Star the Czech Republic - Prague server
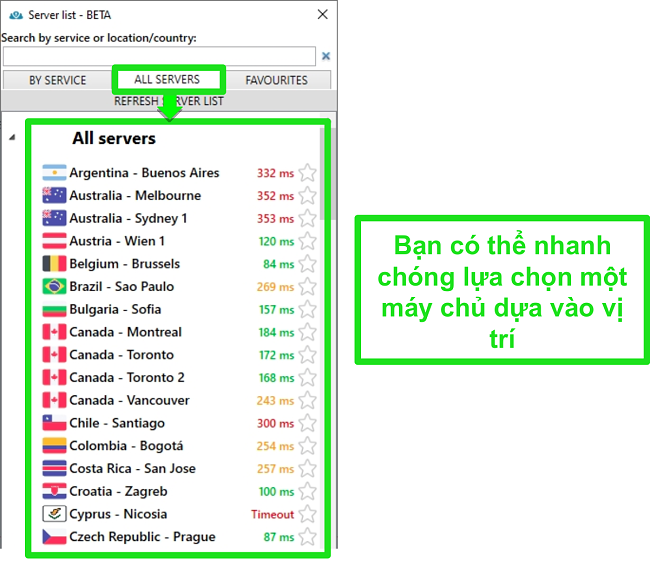The width and height of the screenshot is (650, 568). (x=308, y=537)
